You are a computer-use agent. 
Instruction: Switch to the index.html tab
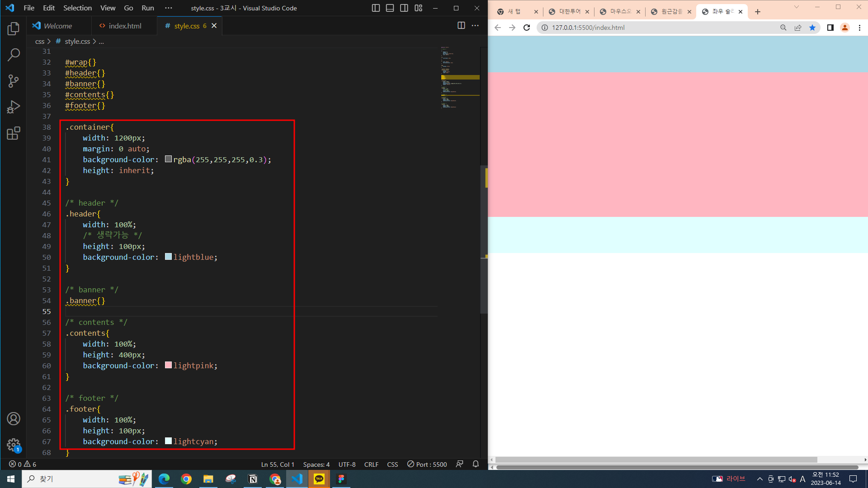(x=124, y=26)
